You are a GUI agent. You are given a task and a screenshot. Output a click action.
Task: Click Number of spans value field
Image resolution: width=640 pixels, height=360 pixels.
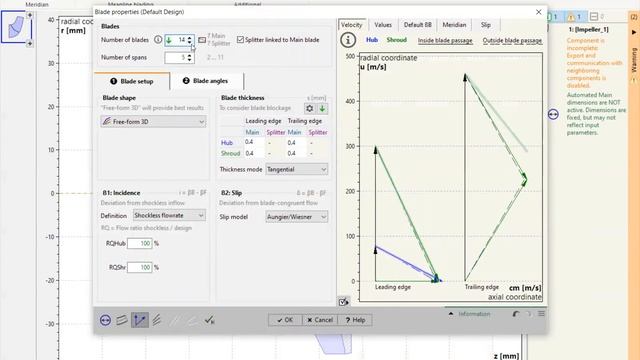[x=179, y=58]
